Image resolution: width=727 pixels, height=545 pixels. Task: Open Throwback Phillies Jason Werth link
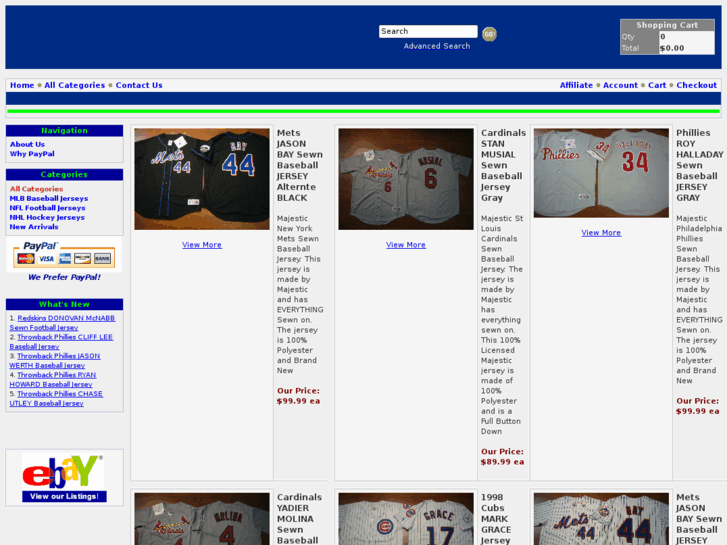[x=55, y=361]
